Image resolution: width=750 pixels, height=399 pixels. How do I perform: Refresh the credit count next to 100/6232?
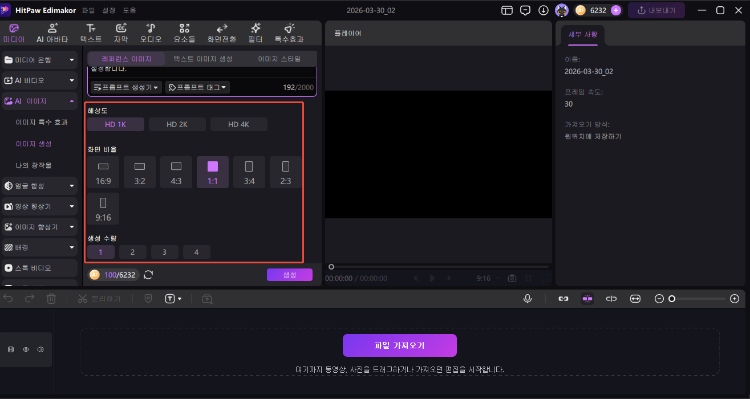148,275
